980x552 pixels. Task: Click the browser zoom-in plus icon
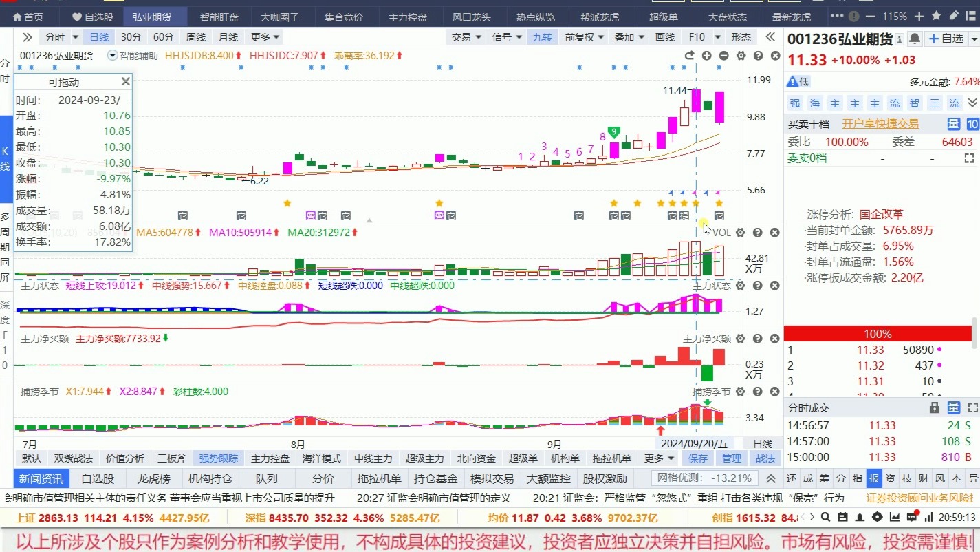pos(919,16)
